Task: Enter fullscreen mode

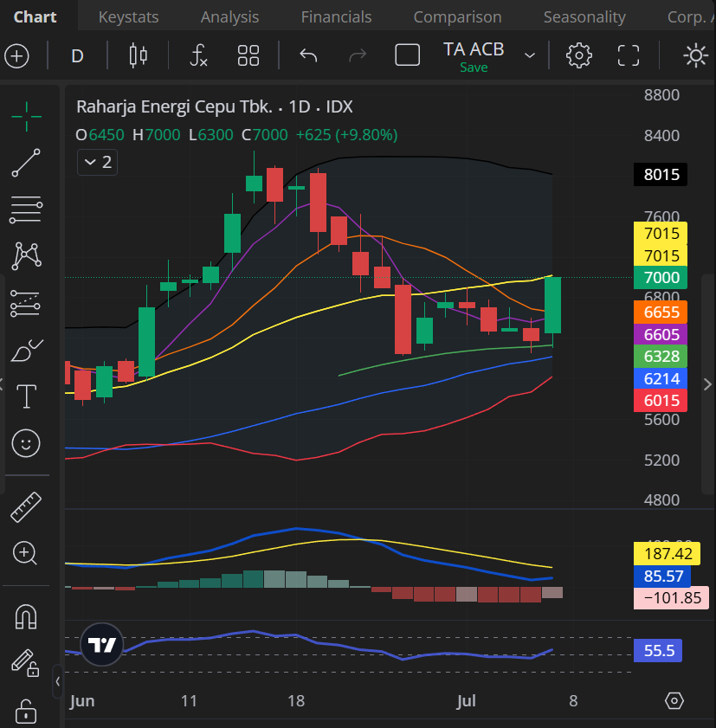Action: coord(629,56)
